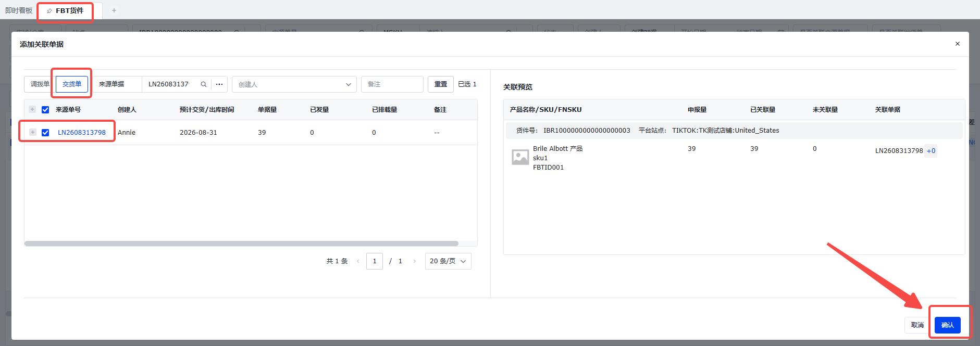Click the 备注 filter input field
This screenshot has height=346, width=980.
tap(392, 84)
